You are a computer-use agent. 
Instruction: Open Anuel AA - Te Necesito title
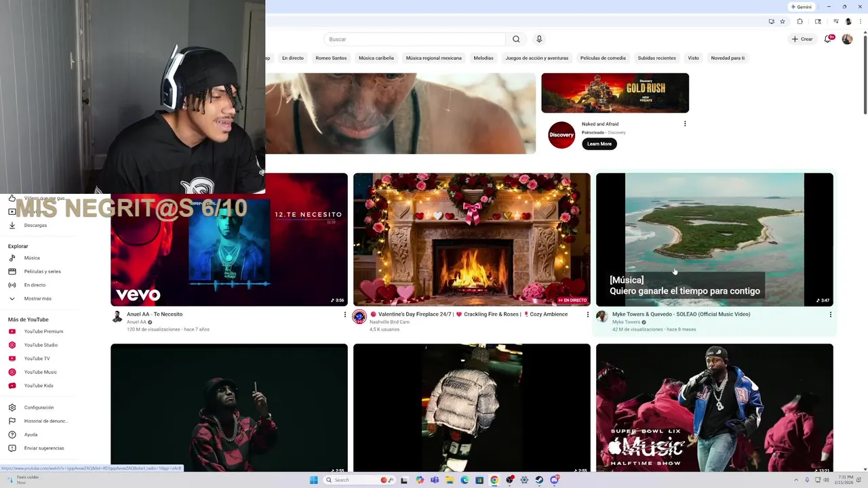click(155, 314)
